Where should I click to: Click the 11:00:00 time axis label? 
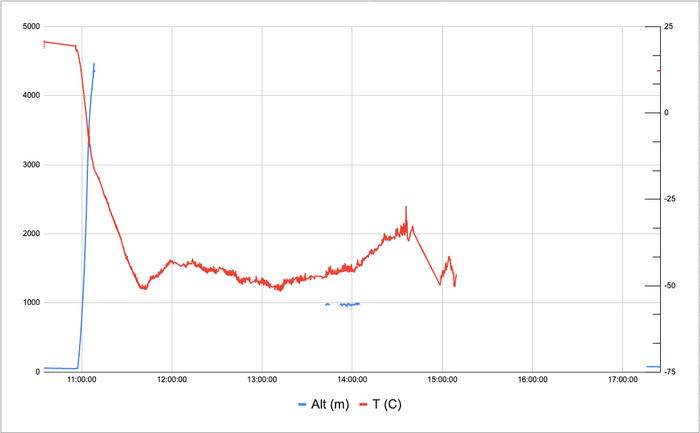pyautogui.click(x=82, y=380)
